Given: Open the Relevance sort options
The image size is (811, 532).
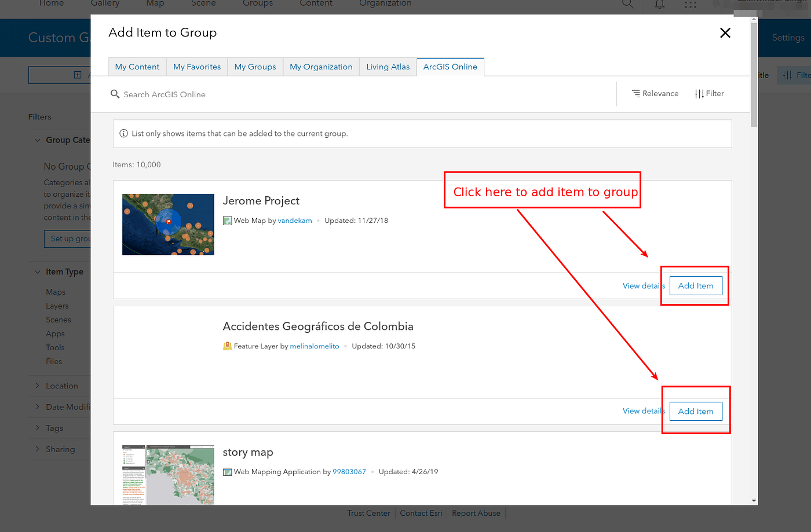Looking at the screenshot, I should point(655,93).
